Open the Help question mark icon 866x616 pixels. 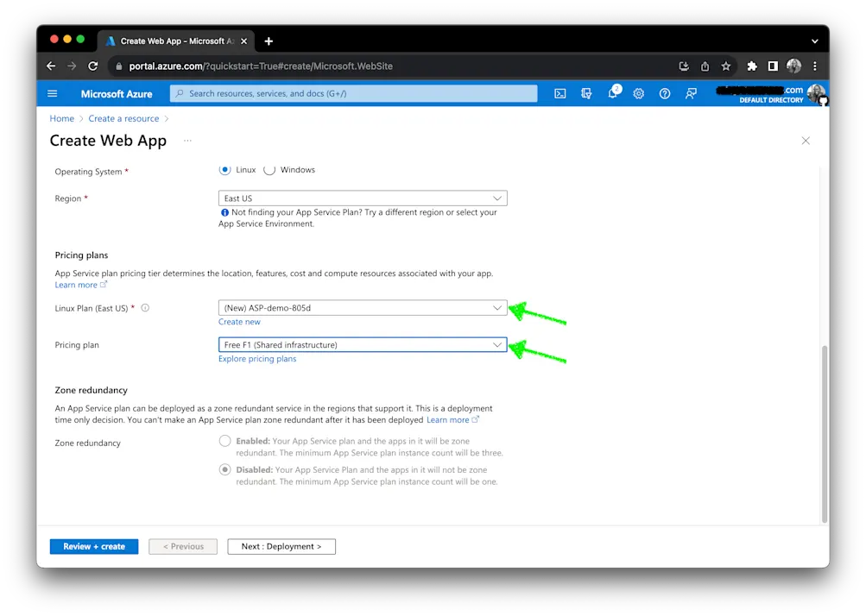[664, 93]
